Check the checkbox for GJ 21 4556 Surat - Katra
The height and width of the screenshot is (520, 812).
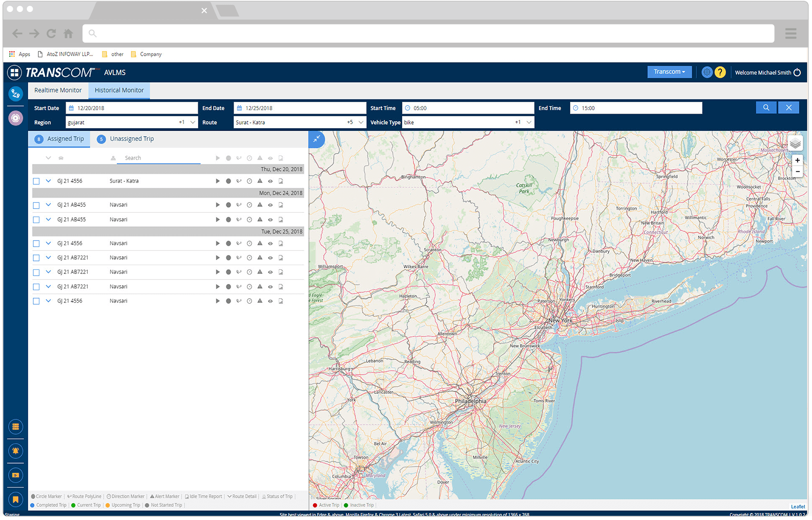(x=36, y=181)
